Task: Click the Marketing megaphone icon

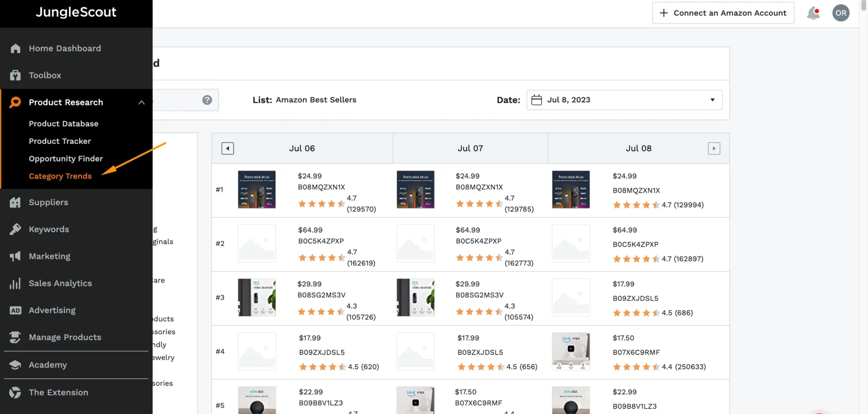Action: (15, 257)
